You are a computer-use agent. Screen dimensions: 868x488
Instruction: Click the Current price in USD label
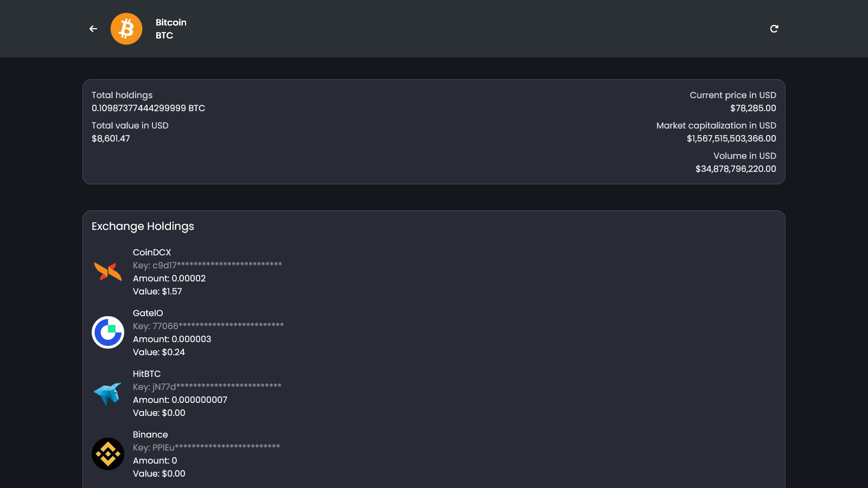tap(733, 95)
